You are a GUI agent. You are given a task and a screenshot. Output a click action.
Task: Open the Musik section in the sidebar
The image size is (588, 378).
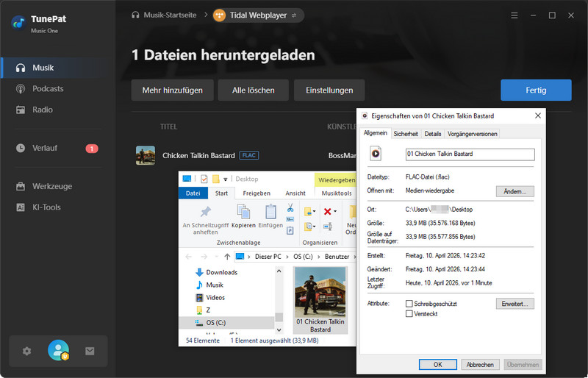(58, 68)
